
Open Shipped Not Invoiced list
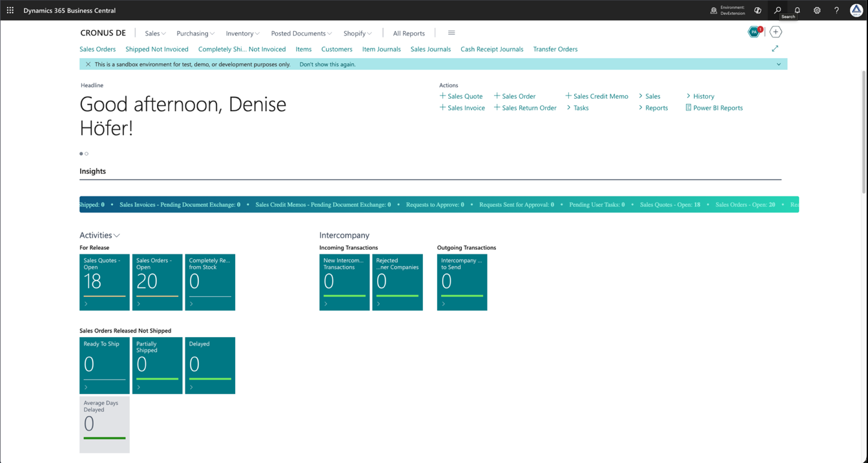coord(157,49)
